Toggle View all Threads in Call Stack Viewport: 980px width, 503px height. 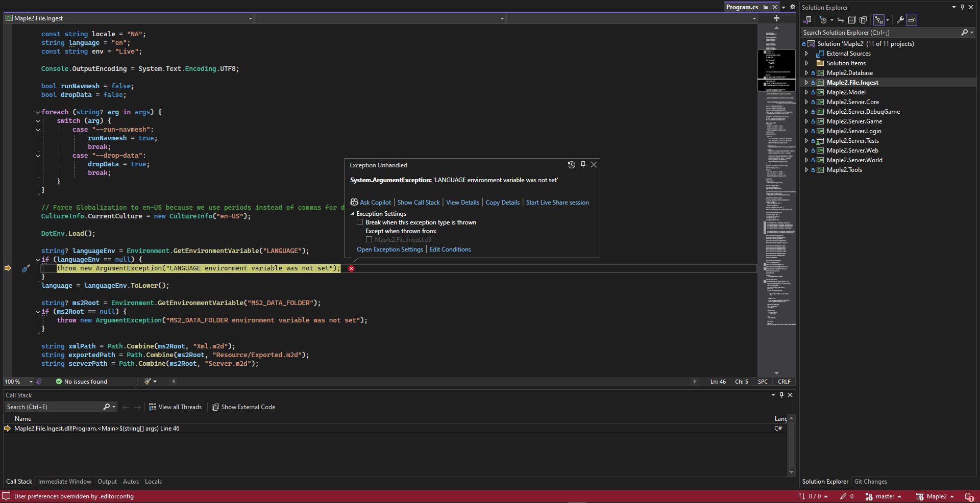pos(175,407)
